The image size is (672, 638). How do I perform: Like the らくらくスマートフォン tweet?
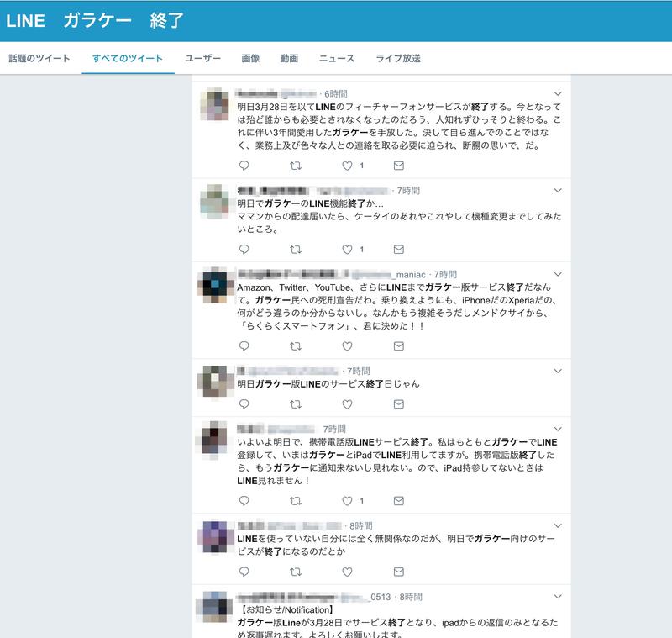pos(347,346)
